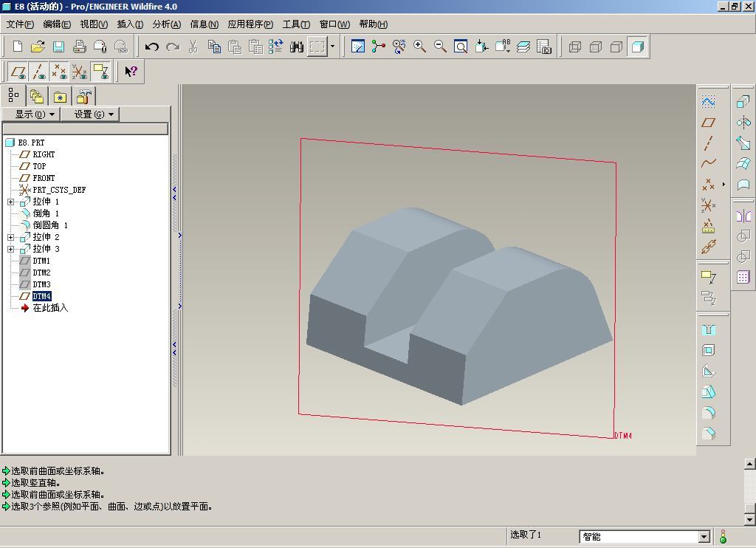Print the current model
Screen dimensions: 756x548
79,47
